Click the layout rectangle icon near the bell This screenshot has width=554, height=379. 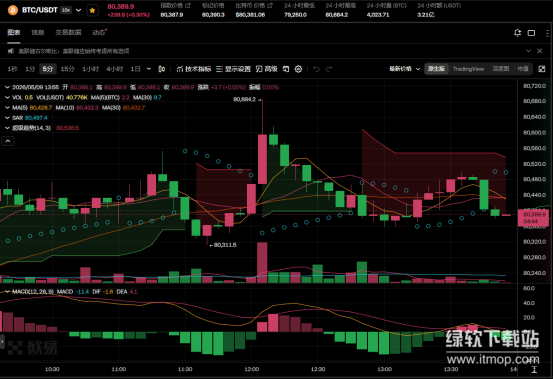(x=531, y=33)
